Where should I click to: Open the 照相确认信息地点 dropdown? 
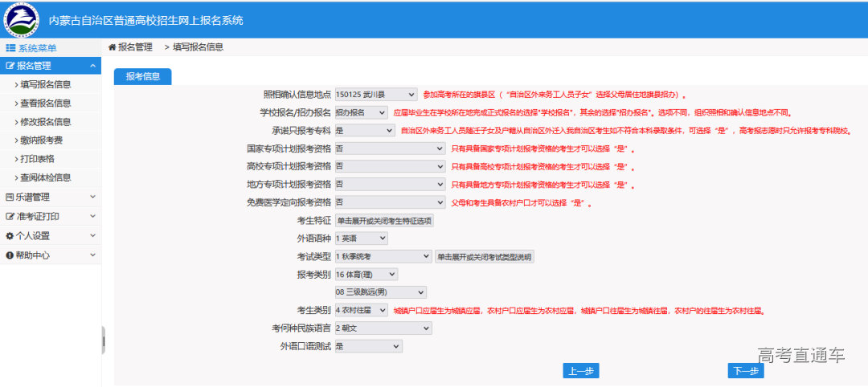point(376,95)
